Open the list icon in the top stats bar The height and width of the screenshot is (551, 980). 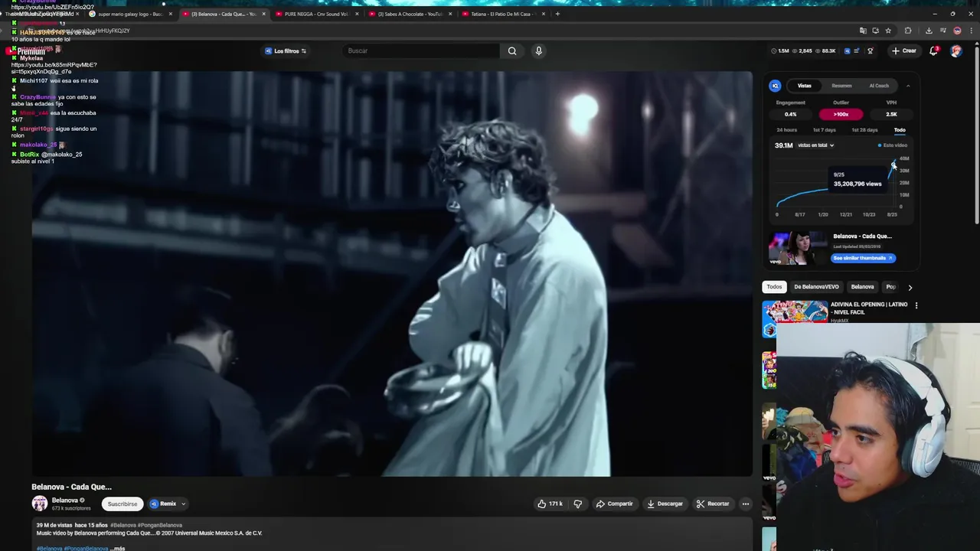pos(857,51)
